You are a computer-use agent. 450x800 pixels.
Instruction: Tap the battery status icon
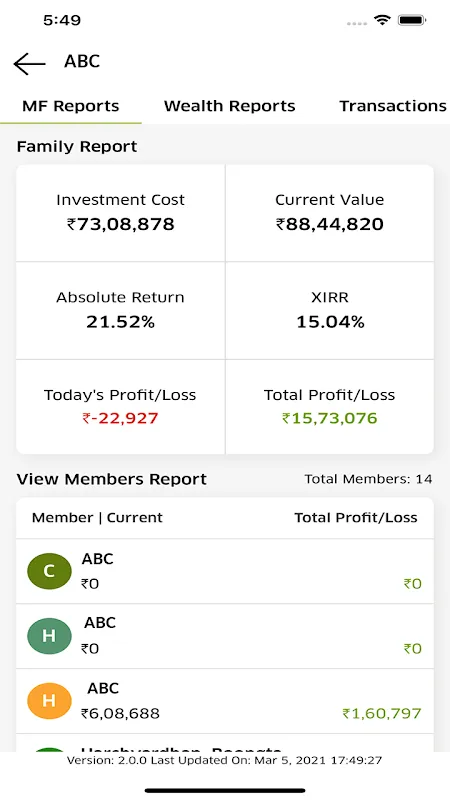tap(412, 20)
